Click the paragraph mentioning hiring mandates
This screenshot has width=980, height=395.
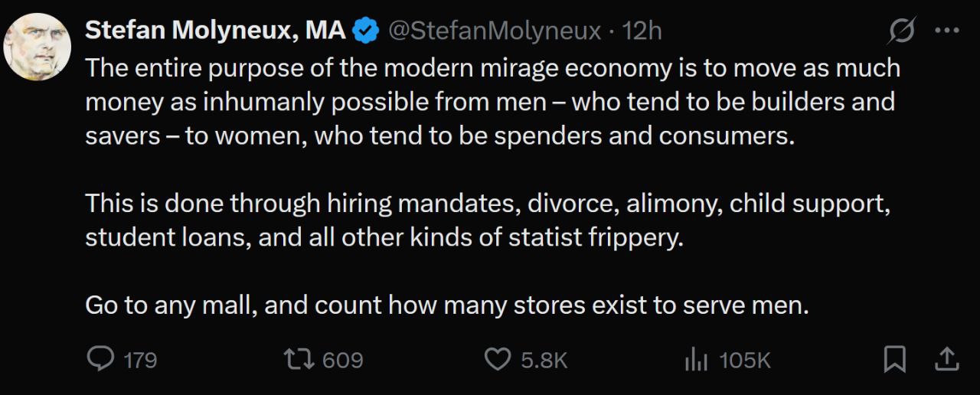[487, 220]
